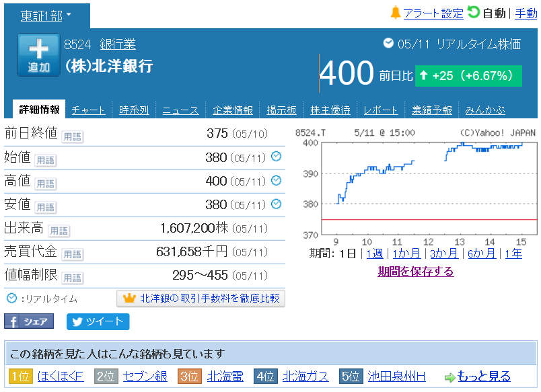The width and height of the screenshot is (541, 392).
Task: Open the 北海ガス stock link
Action: click(305, 376)
